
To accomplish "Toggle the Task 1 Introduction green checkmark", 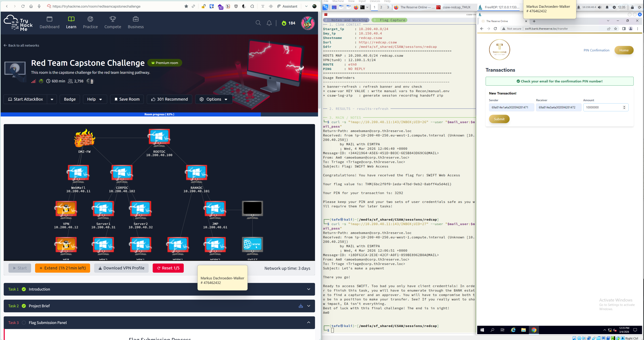I will 24,289.
